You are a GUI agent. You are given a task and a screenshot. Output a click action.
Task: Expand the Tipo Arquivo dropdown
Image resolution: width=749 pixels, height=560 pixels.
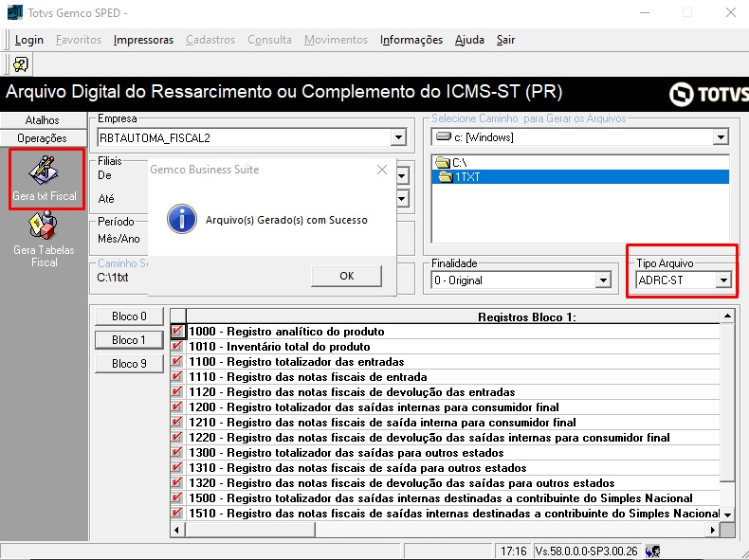(x=723, y=280)
